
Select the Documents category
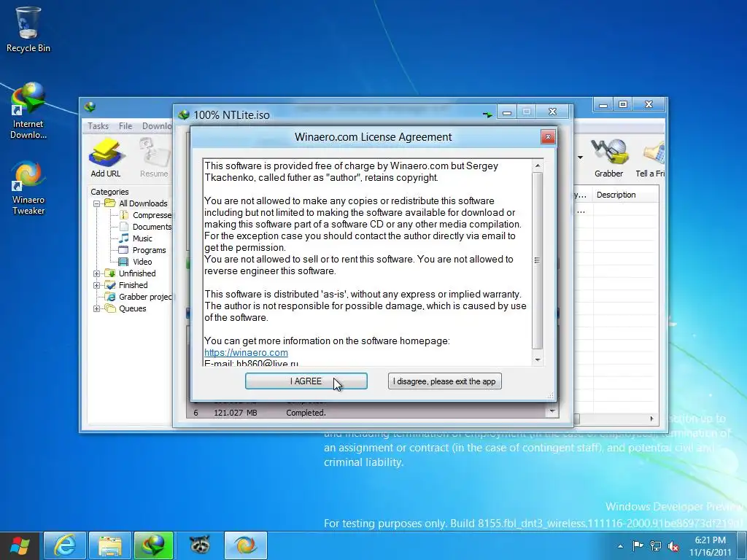pos(152,227)
